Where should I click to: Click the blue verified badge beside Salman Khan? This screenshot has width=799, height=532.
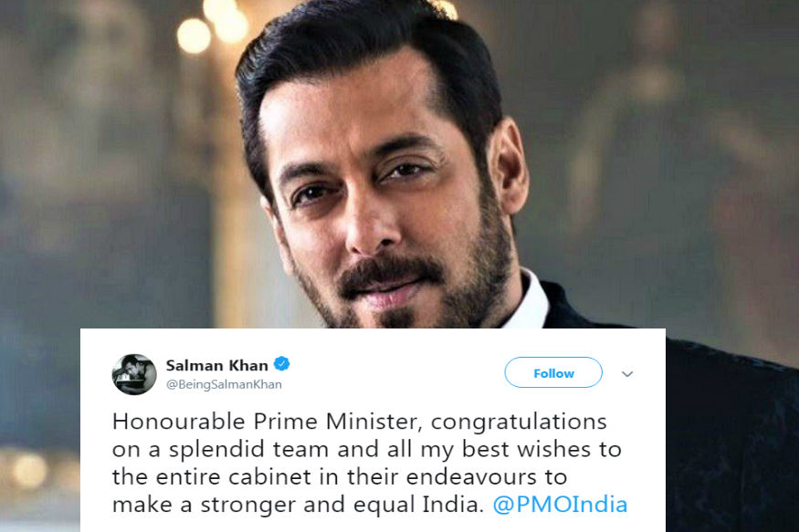coord(282,364)
